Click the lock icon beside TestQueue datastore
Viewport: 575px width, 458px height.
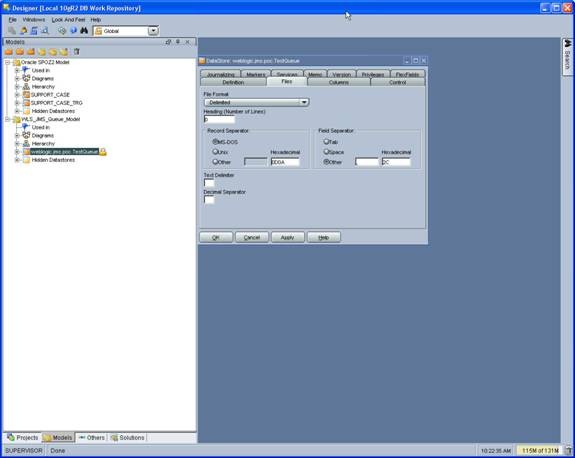[103, 151]
